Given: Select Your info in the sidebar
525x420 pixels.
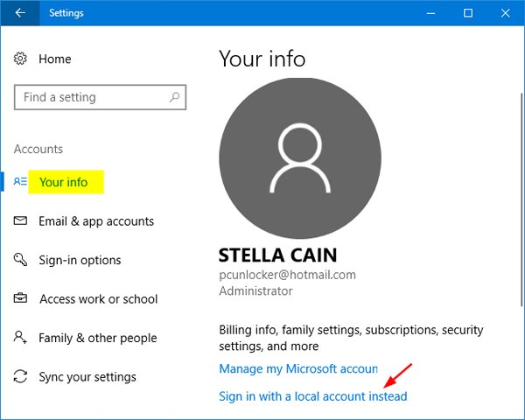Looking at the screenshot, I should tap(64, 182).
